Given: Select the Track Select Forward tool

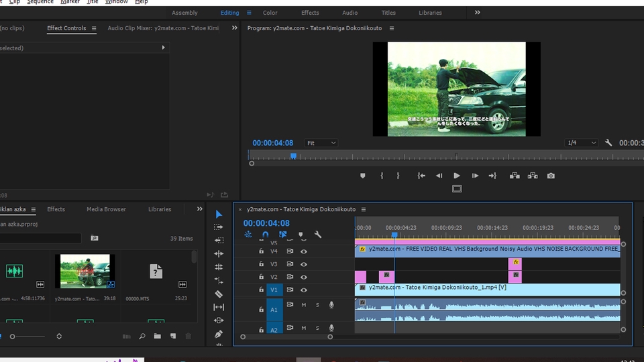Looking at the screenshot, I should (x=219, y=227).
